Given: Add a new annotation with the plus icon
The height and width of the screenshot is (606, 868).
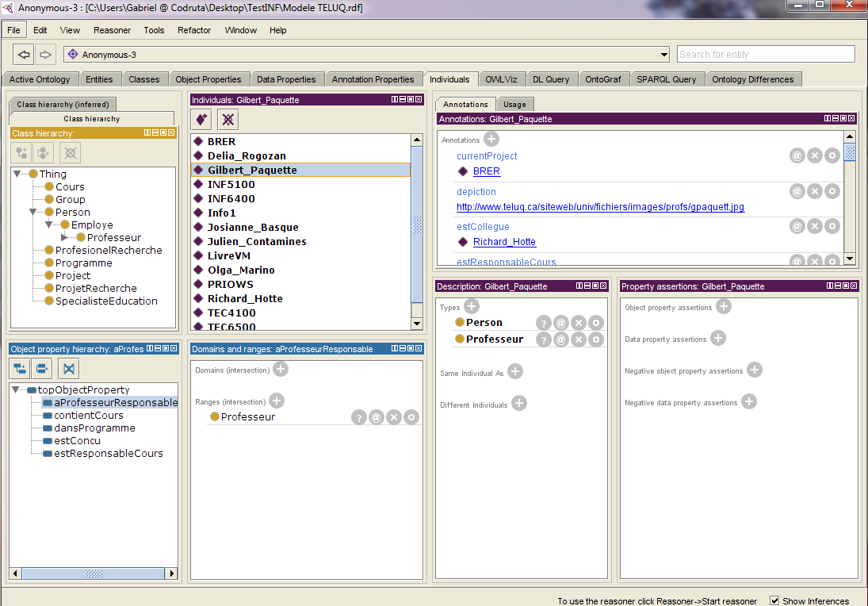Looking at the screenshot, I should (491, 139).
